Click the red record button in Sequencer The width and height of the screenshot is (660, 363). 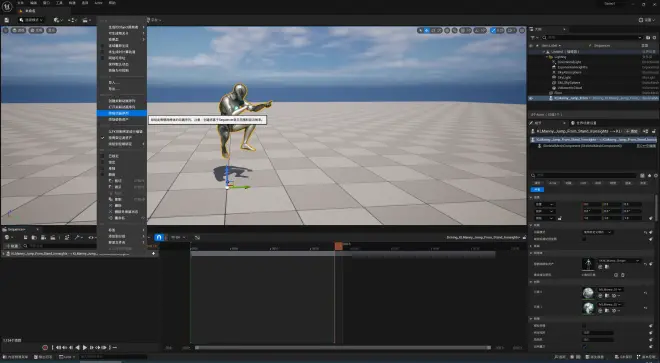click(x=45, y=347)
